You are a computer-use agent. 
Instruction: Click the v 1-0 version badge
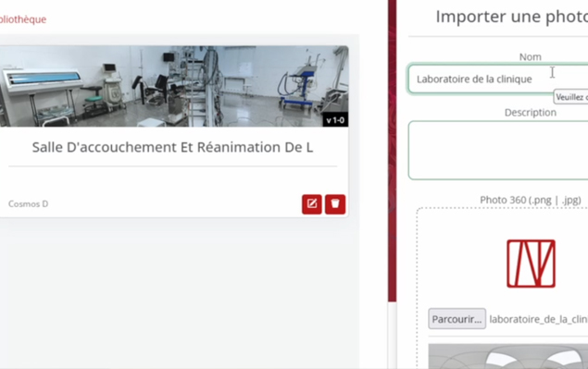tap(335, 120)
